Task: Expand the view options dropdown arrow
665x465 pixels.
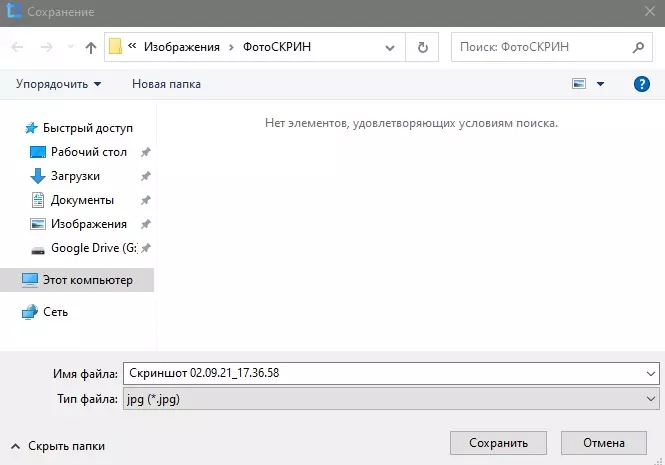Action: [601, 84]
